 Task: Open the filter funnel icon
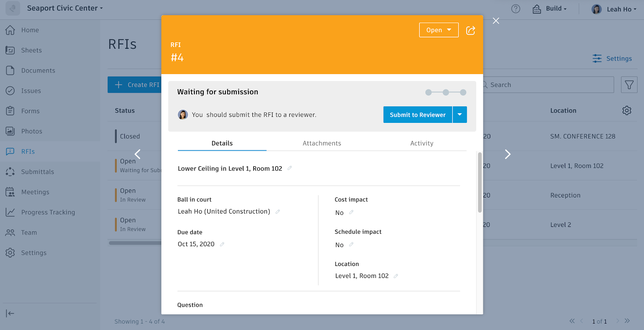[x=629, y=85]
